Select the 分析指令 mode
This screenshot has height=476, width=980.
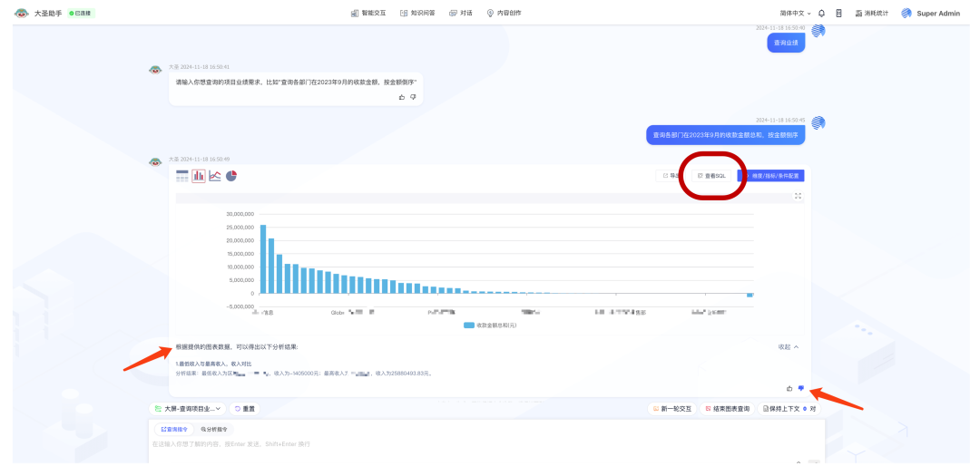tap(215, 429)
